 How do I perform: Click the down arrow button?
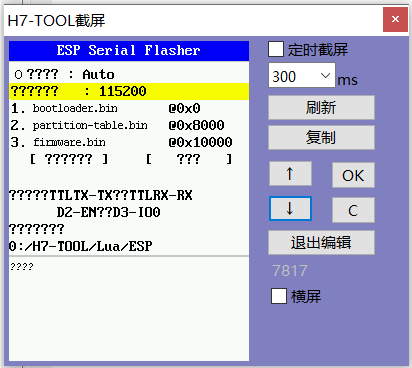(290, 209)
